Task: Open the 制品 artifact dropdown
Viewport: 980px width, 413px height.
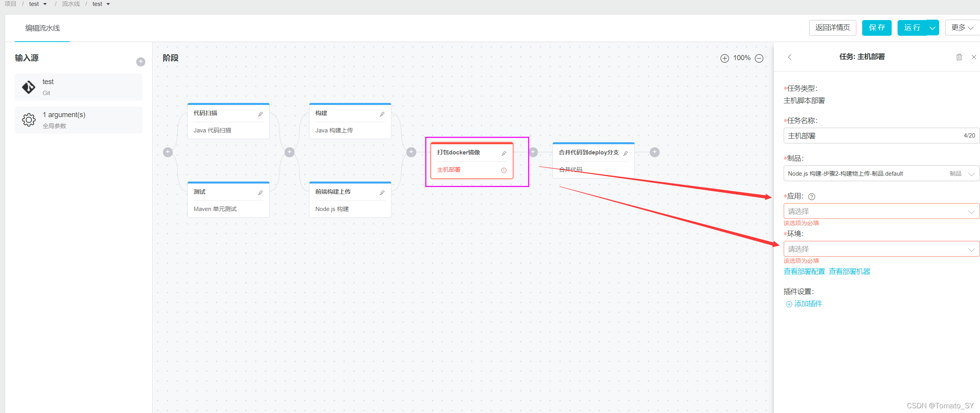Action: coord(881,173)
